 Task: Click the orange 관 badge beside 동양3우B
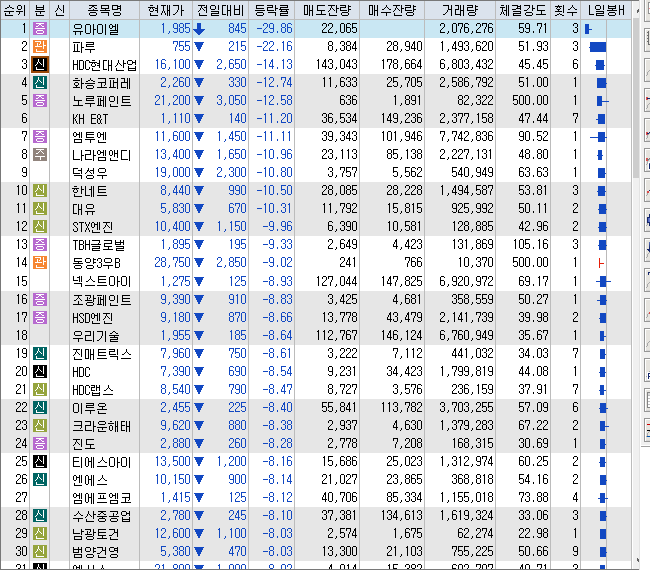pyautogui.click(x=40, y=263)
